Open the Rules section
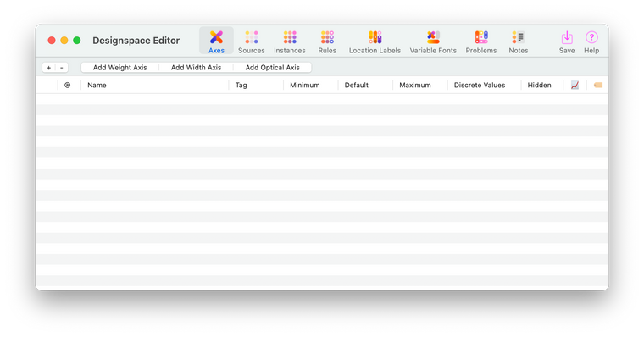The width and height of the screenshot is (644, 337). tap(327, 41)
